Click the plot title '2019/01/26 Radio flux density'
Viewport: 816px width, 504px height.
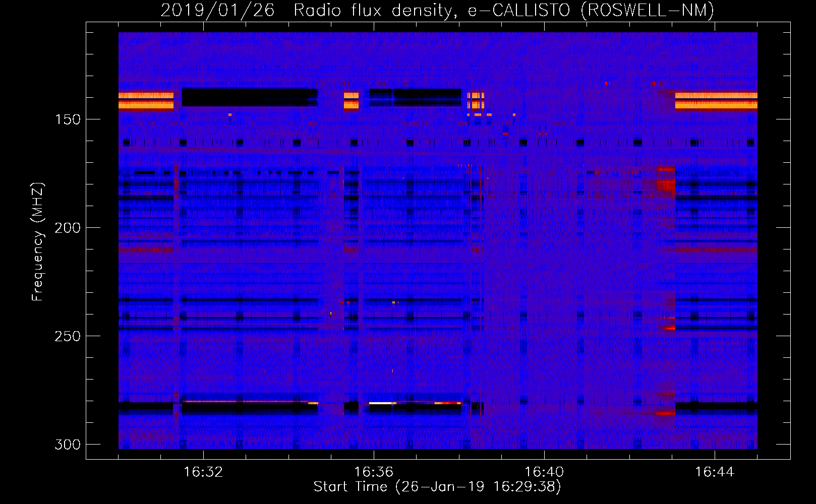coord(309,11)
